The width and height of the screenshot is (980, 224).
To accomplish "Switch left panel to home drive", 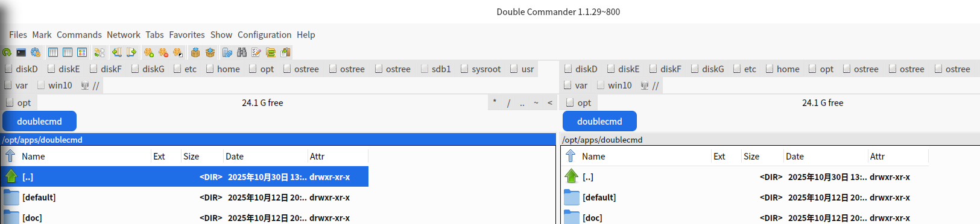I will [x=223, y=69].
